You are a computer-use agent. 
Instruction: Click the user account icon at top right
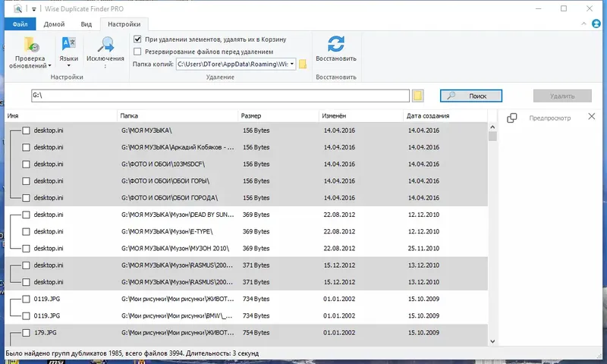596,24
